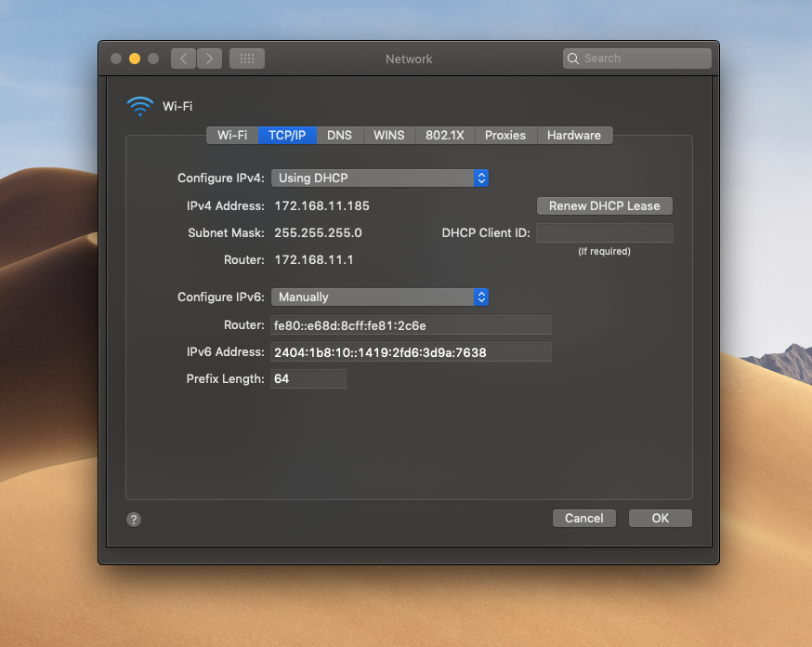Click the DHCP Client ID field
Image resolution: width=812 pixels, height=647 pixels.
point(604,232)
